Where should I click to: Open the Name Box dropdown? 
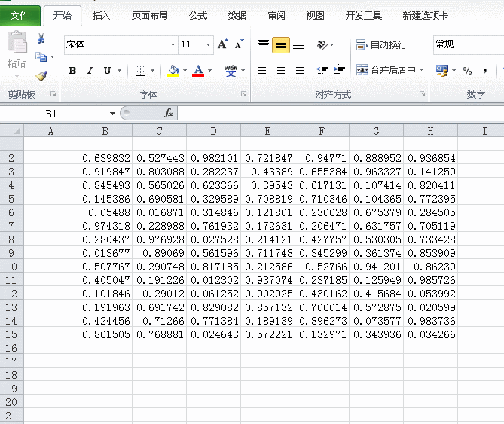click(112, 114)
